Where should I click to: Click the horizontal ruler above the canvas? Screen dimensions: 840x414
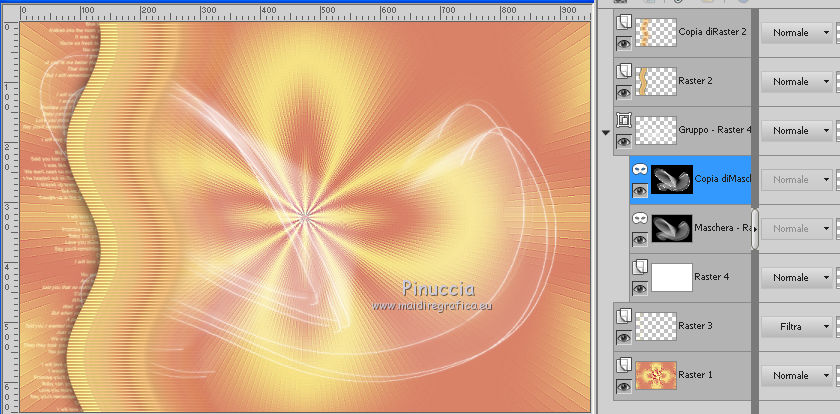coord(305,13)
